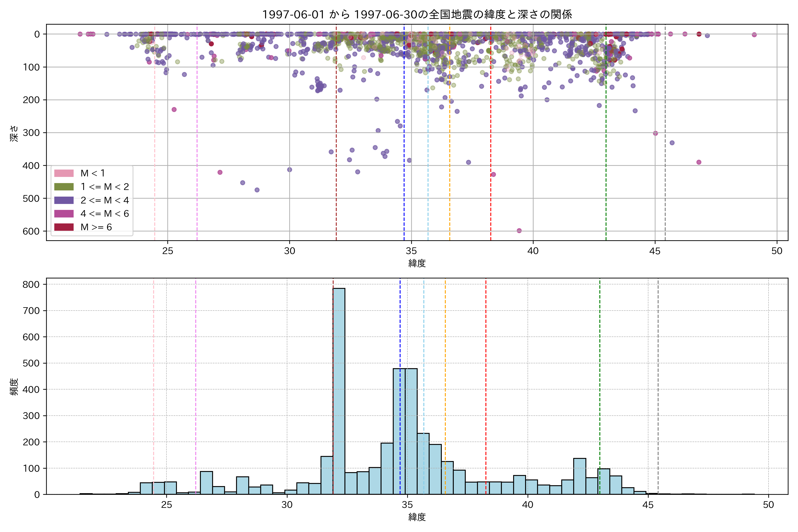Click the dark red M >= 6 legend swatch

[x=64, y=227]
